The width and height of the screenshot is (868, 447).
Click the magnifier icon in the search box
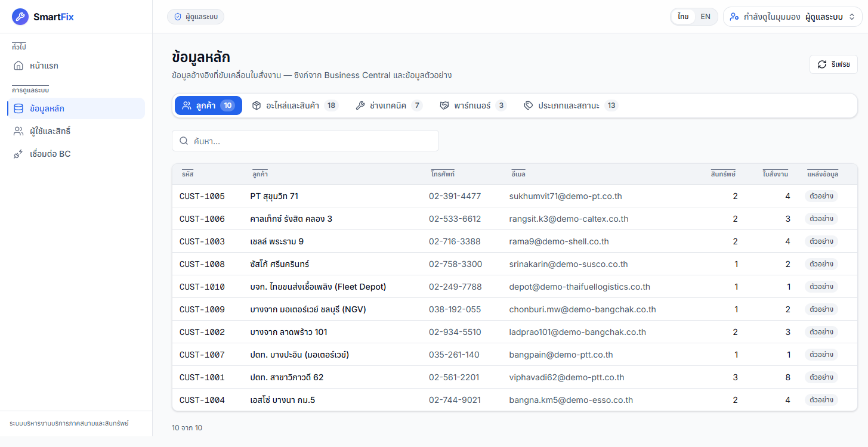(184, 141)
